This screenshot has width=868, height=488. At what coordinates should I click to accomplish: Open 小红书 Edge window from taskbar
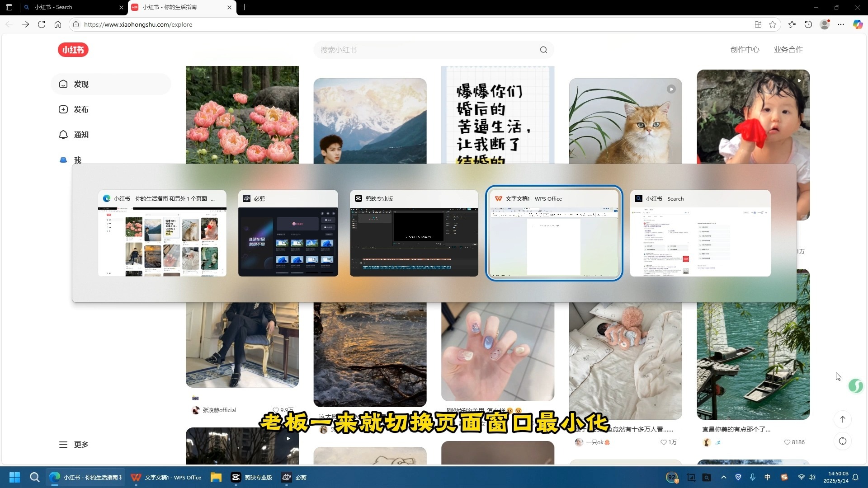point(86,477)
